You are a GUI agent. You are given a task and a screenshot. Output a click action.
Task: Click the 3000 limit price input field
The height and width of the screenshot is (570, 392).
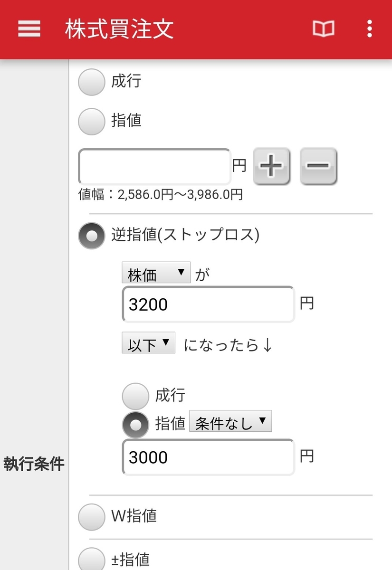pos(208,456)
